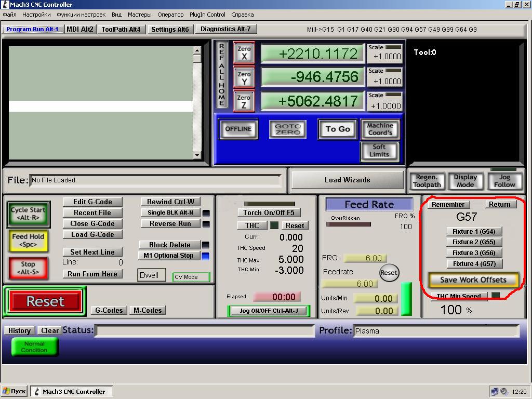Screen dimensions: 532x399
Task: Toggle the THC button
Action: tap(252, 225)
